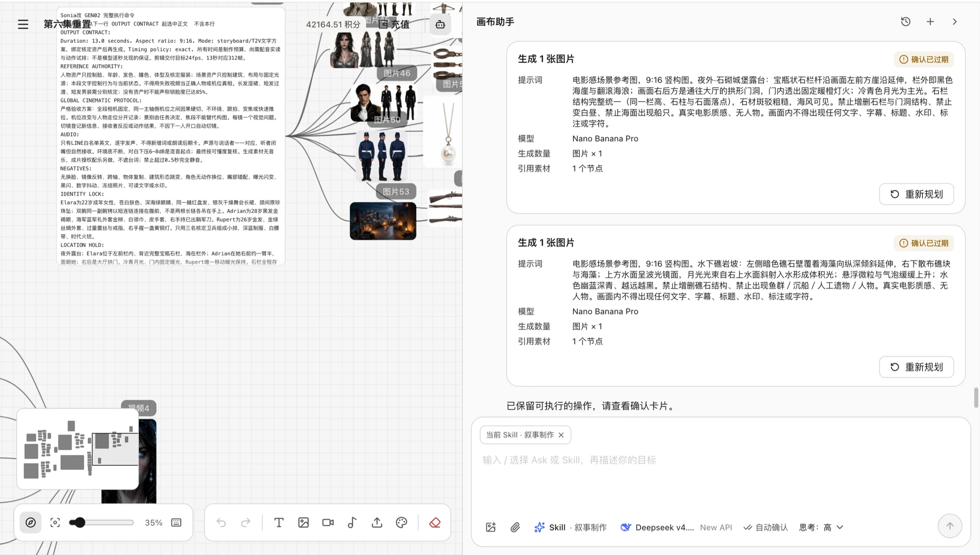
Task: Select the night castle scene thumbnail
Action: [x=383, y=221]
